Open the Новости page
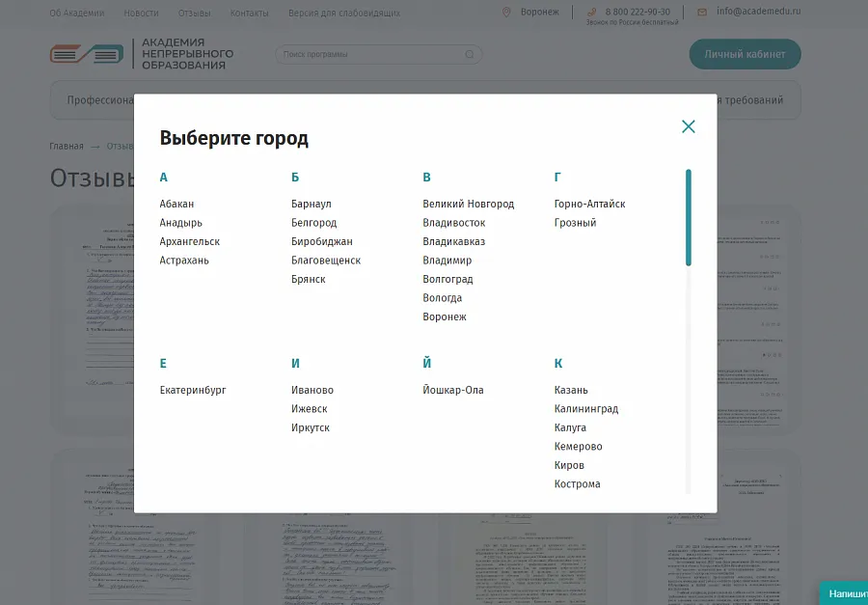 click(141, 13)
